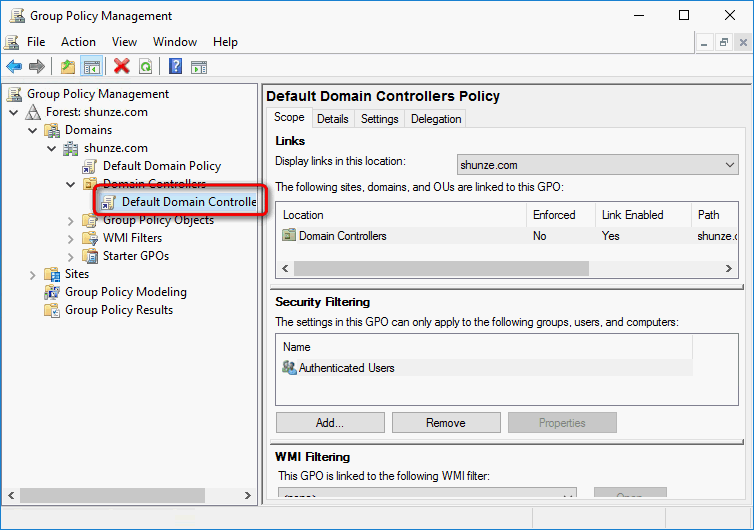
Task: Click Domain Controllers OU icon in Links list
Action: tap(289, 235)
